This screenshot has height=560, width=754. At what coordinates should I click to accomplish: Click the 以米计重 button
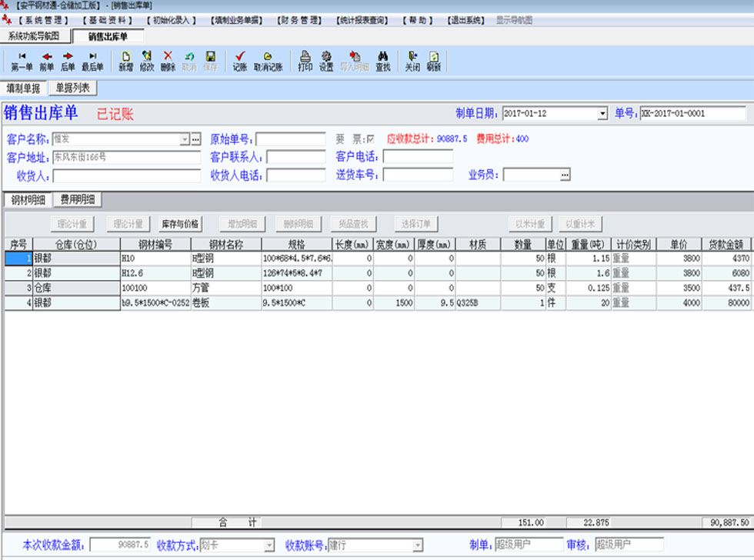tap(530, 224)
